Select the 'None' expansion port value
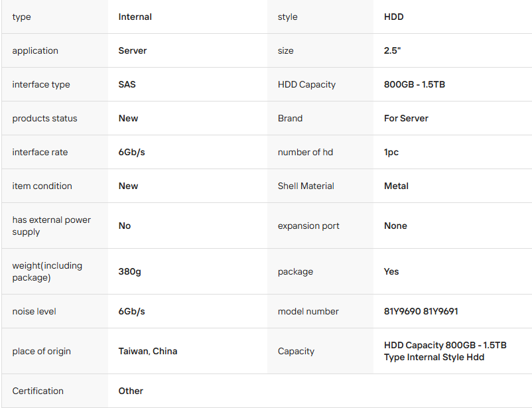 pyautogui.click(x=395, y=226)
